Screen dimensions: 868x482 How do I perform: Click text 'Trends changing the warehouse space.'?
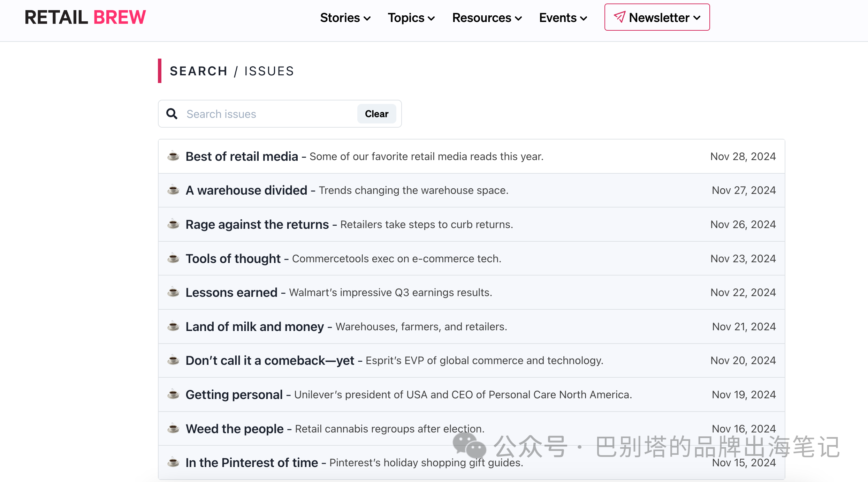point(414,190)
